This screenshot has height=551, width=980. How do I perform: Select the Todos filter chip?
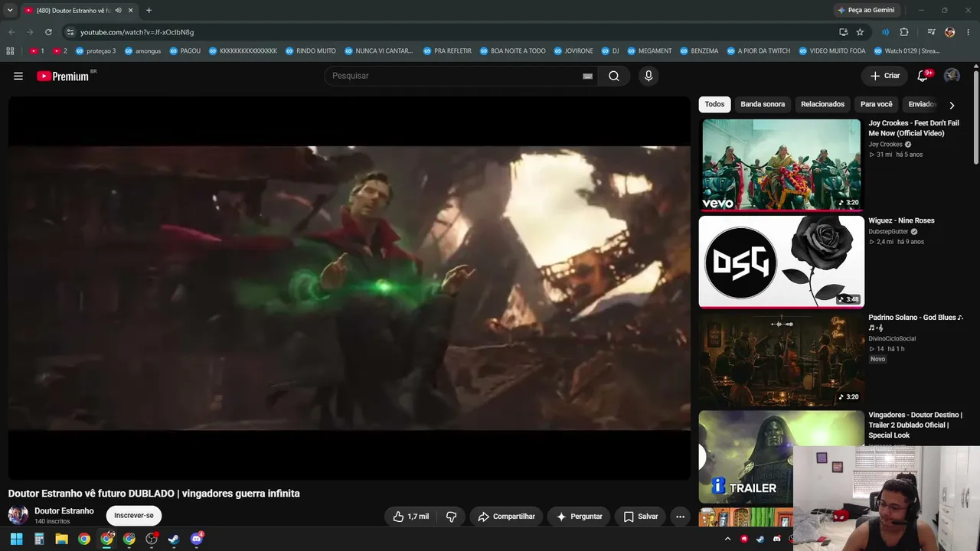(714, 104)
